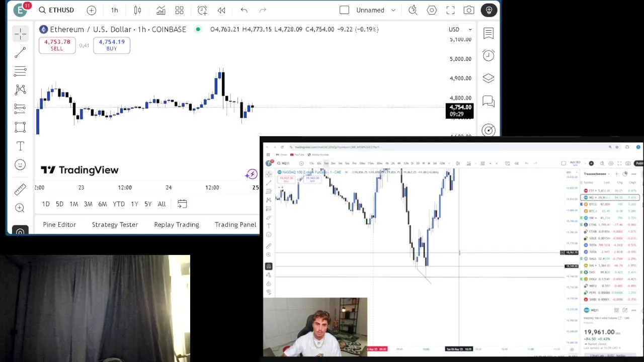The image size is (644, 362).
Task: Open the Trading Panel tab
Action: click(x=235, y=224)
